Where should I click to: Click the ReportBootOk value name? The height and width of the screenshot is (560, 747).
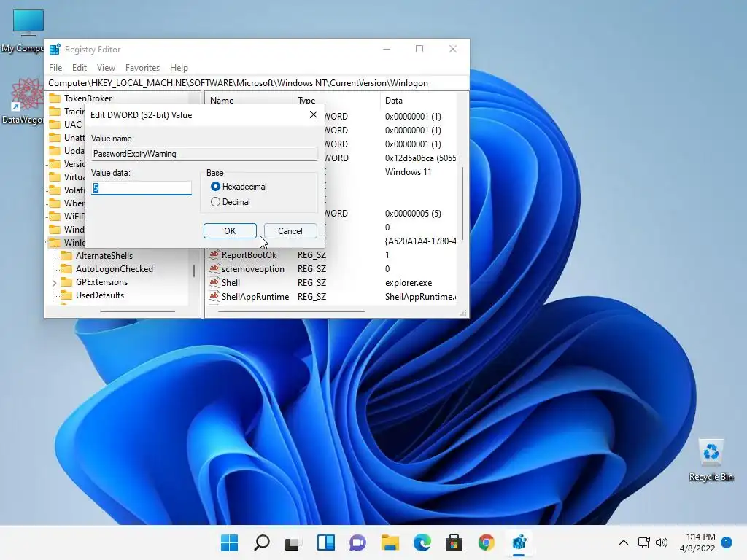pyautogui.click(x=249, y=255)
